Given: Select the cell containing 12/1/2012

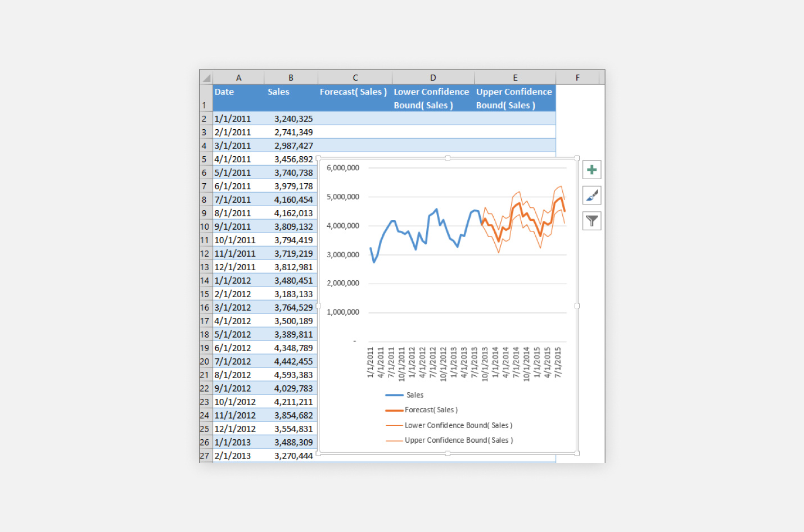Looking at the screenshot, I should point(238,428).
